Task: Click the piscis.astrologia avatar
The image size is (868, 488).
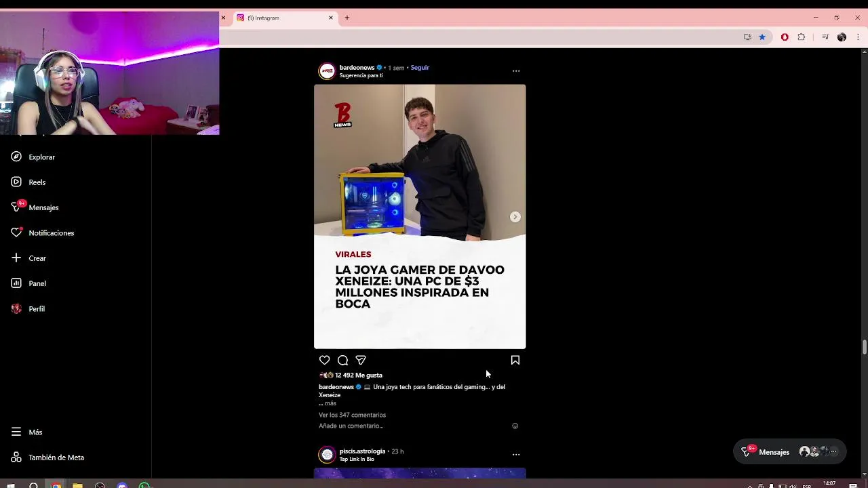Action: click(x=327, y=455)
